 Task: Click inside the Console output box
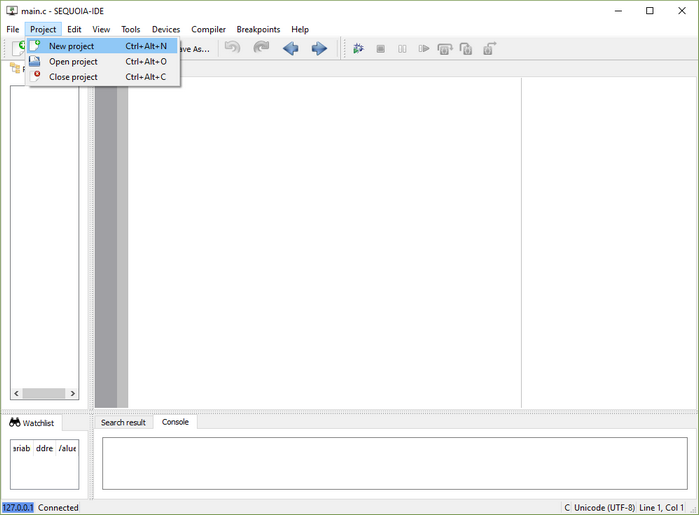[395, 463]
